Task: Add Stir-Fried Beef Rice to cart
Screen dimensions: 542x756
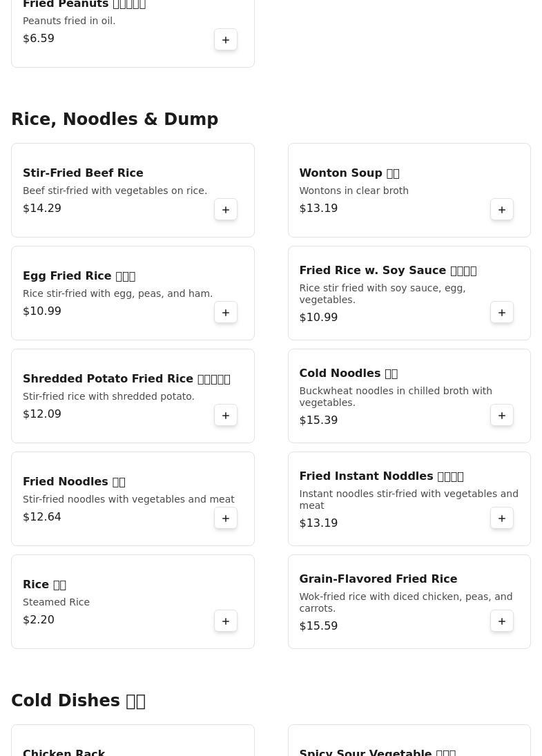Action: (x=226, y=210)
